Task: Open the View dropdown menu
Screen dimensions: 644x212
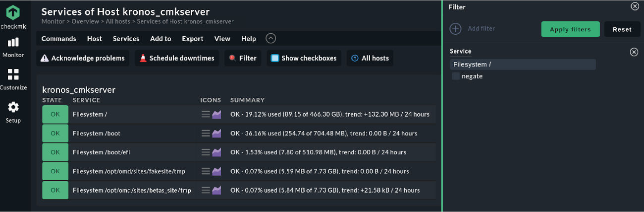Action: click(x=222, y=39)
